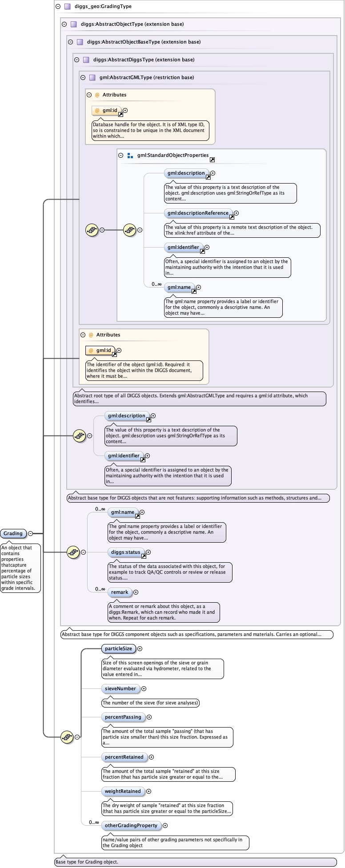Collapse diggs:AbstractObjectType extension base

pyautogui.click(x=64, y=24)
